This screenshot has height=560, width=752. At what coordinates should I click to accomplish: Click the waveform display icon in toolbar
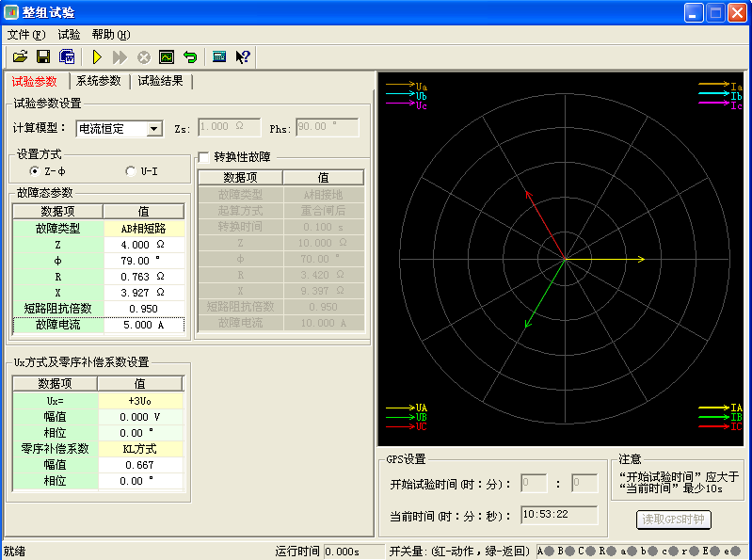167,57
